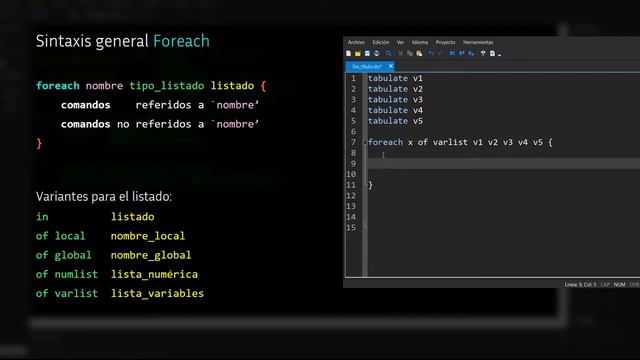Click the line and column status indicator
Viewport: 640px width, 360px height.
click(580, 284)
